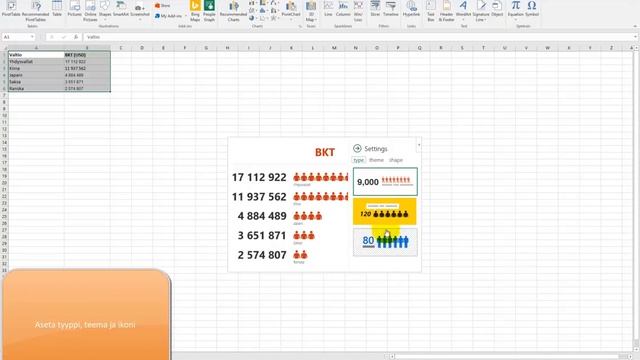Image resolution: width=640 pixels, height=360 pixels.
Task: Select the Yhdysvallat cell
Action: point(36,62)
